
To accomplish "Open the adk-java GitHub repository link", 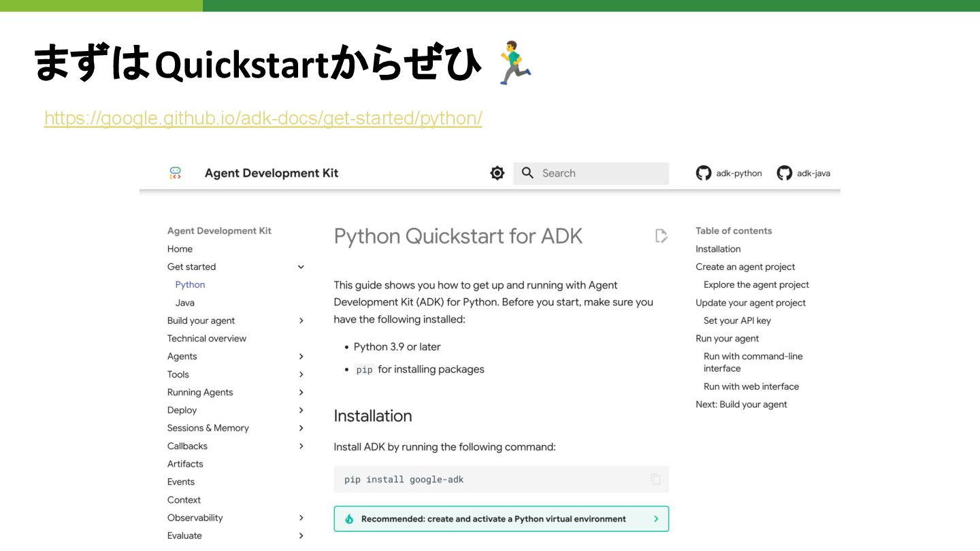I will [804, 173].
